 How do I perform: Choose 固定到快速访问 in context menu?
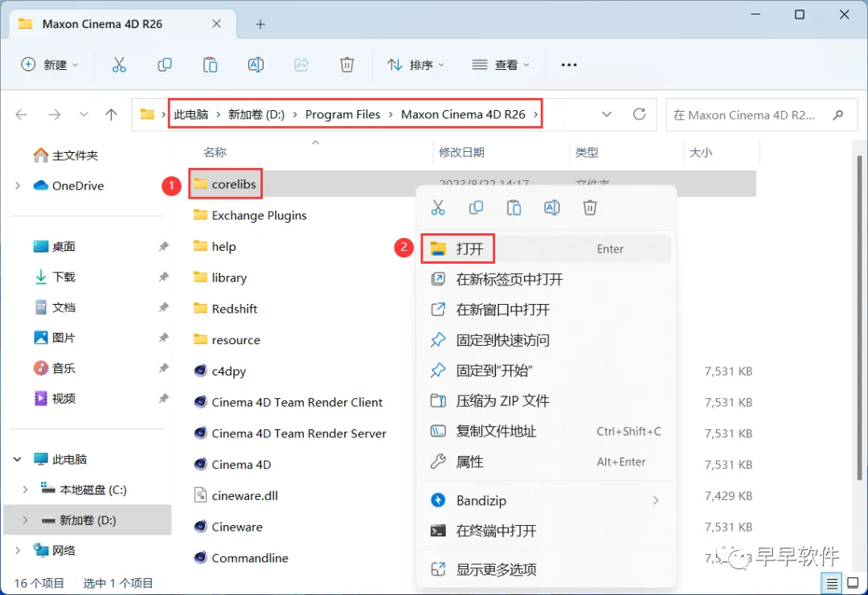[x=546, y=340]
